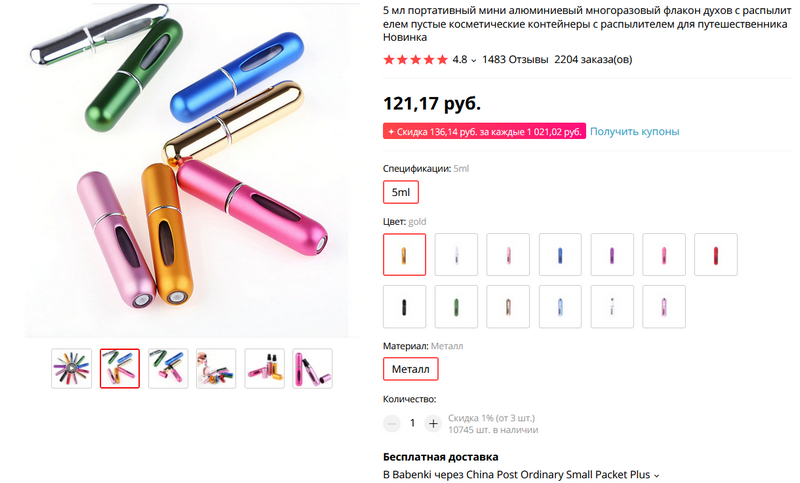
Task: Decrease quantity with the minus button
Action: 392,423
